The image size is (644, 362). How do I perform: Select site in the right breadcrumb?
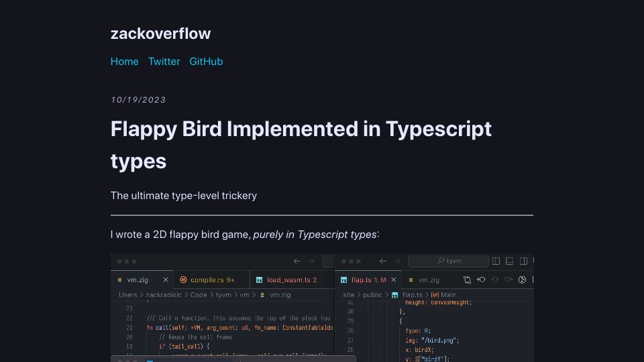349,295
